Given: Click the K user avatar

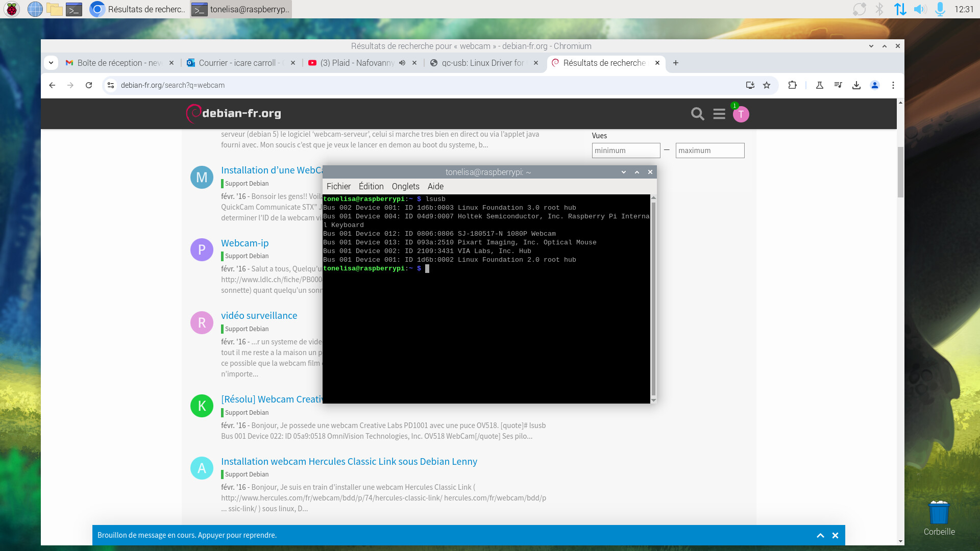Looking at the screenshot, I should point(202,406).
